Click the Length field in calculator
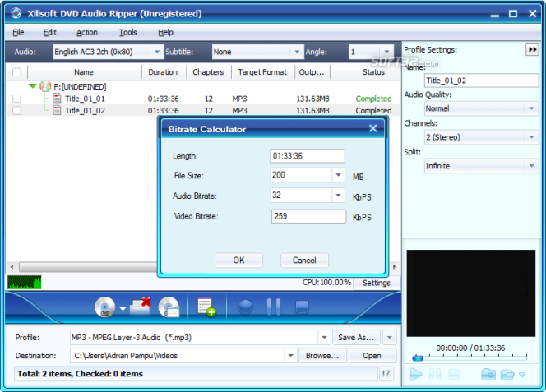 point(308,156)
